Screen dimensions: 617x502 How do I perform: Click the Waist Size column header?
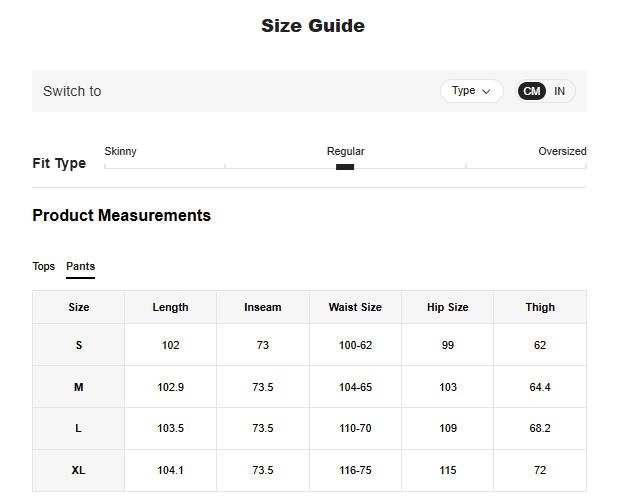355,307
